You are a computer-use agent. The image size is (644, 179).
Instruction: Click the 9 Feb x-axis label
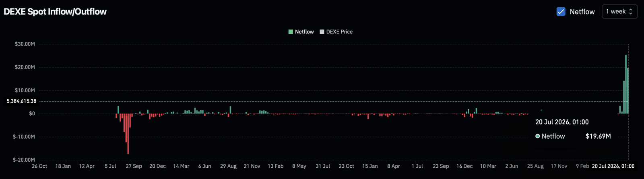582,166
